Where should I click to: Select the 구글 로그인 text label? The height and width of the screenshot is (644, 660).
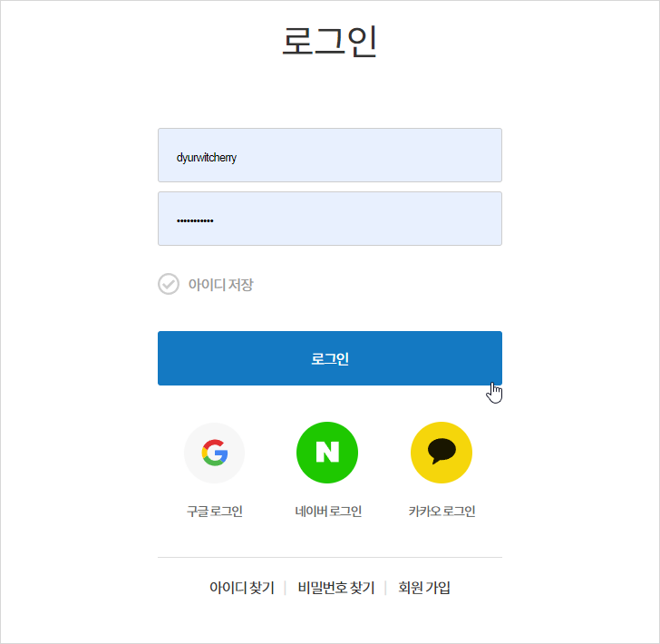[x=214, y=512]
